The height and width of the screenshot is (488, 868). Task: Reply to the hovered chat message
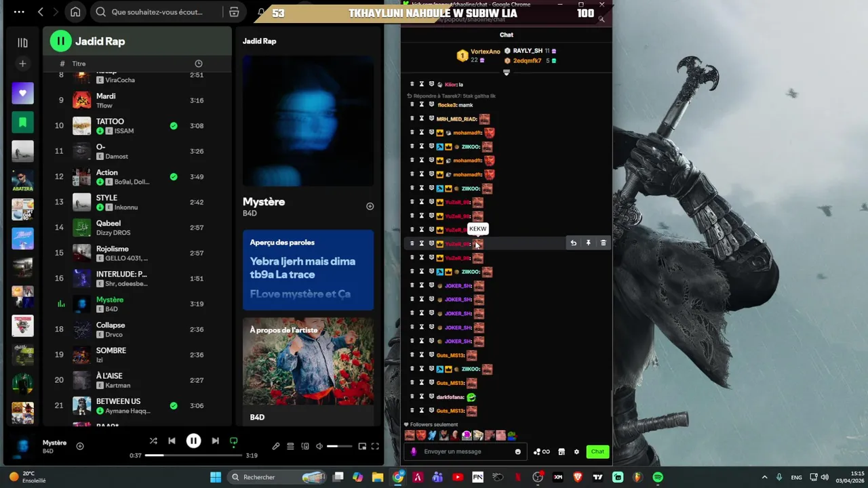click(x=573, y=243)
